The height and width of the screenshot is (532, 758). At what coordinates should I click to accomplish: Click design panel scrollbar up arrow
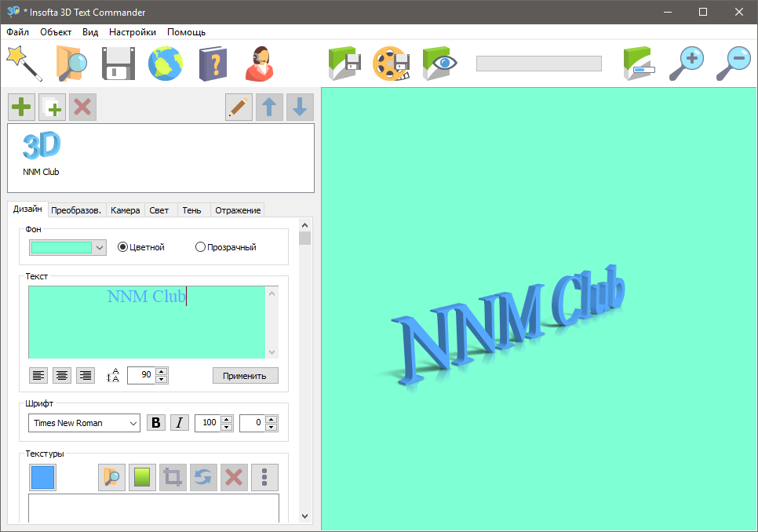304,225
